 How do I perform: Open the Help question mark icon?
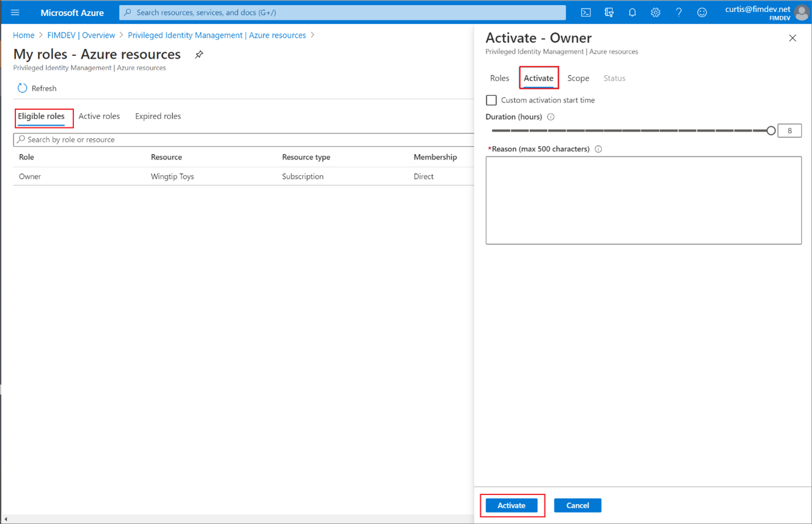coord(679,13)
